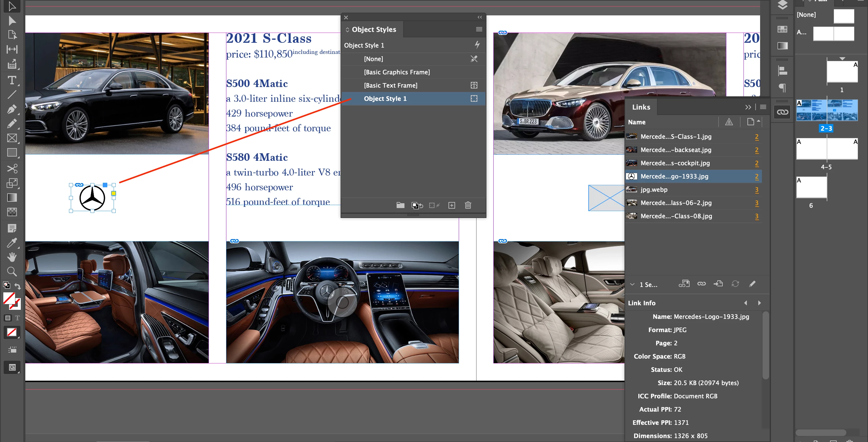Toggle Formatting affects container button

point(8,318)
